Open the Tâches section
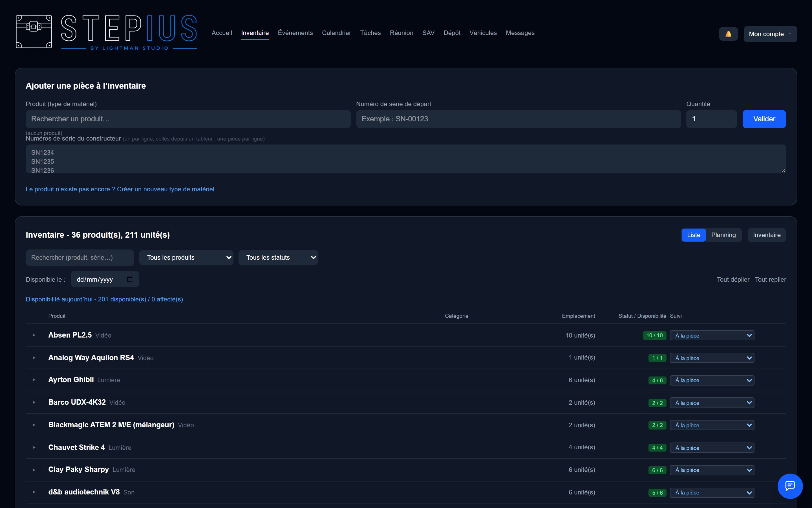The width and height of the screenshot is (812, 508). pos(370,33)
